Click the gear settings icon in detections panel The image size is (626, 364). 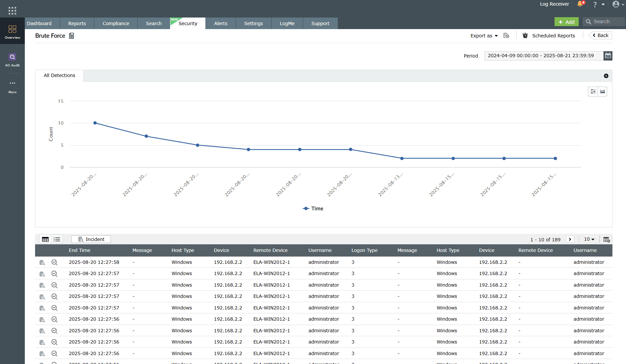pos(606,76)
